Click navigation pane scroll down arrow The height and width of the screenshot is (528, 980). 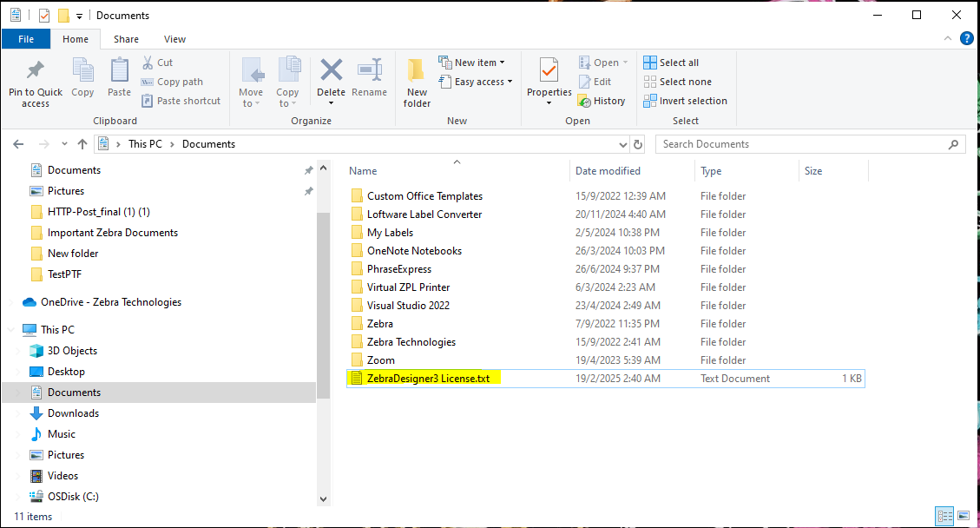tap(323, 498)
